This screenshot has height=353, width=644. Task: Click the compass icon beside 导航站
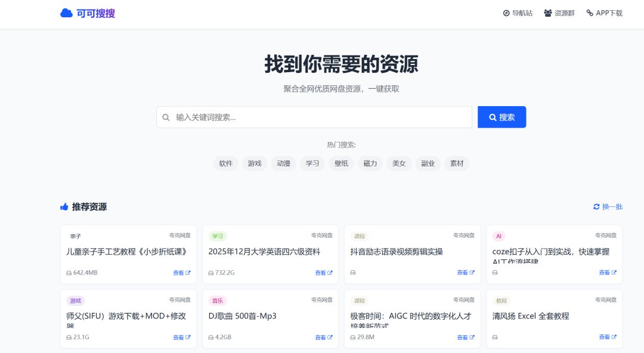coord(506,12)
